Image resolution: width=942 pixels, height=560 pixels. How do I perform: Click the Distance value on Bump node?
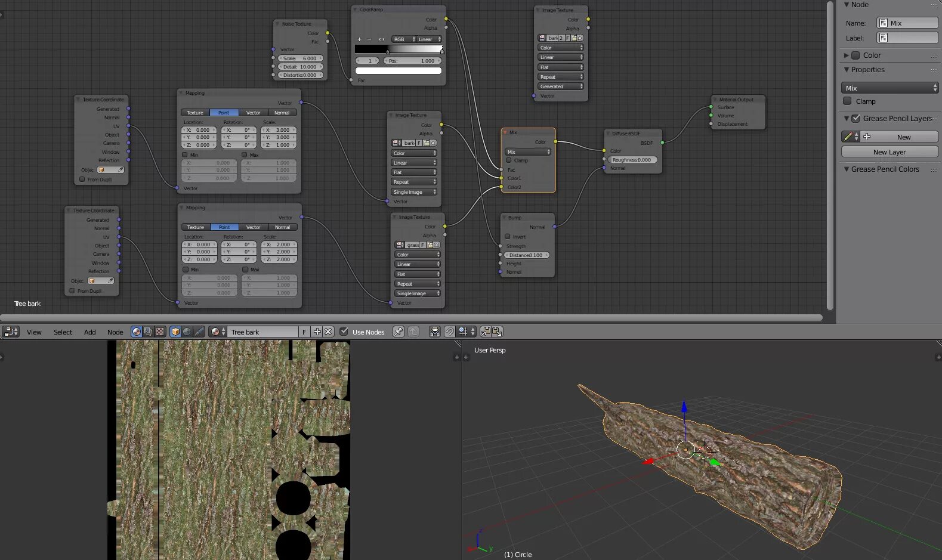click(x=526, y=255)
